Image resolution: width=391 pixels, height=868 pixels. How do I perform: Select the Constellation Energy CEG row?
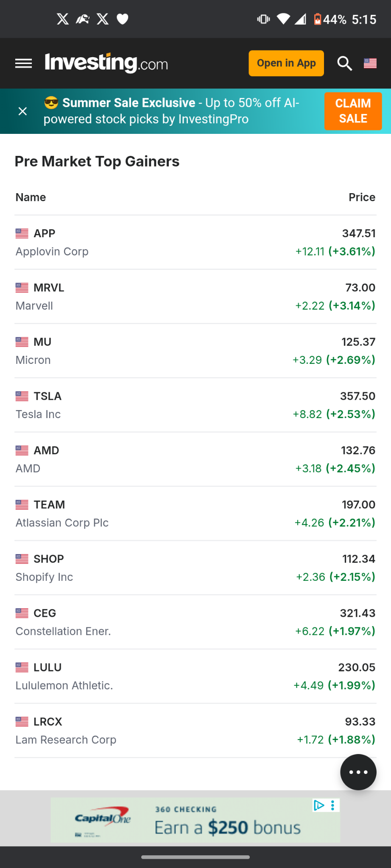point(195,622)
